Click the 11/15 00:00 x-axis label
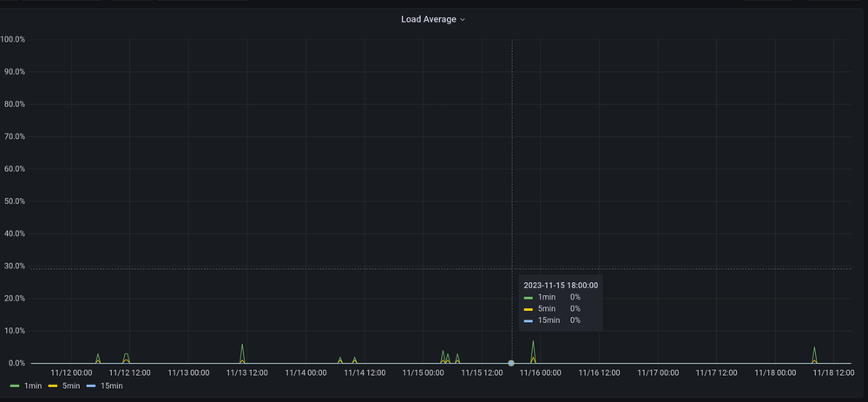The image size is (868, 402). [x=423, y=373]
